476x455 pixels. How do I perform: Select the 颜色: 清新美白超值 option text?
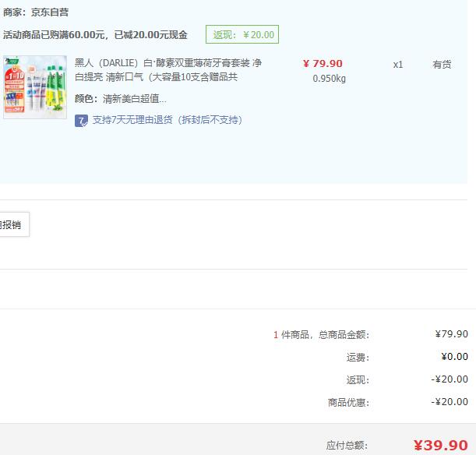[x=121, y=99]
